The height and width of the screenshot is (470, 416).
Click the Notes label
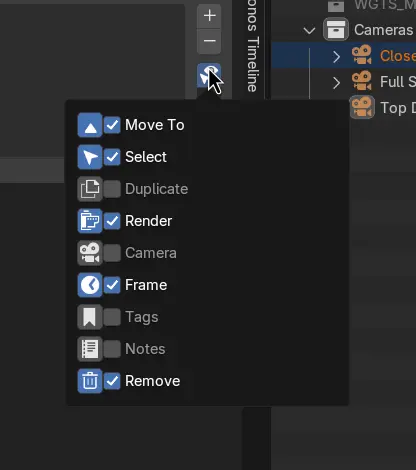click(x=145, y=349)
